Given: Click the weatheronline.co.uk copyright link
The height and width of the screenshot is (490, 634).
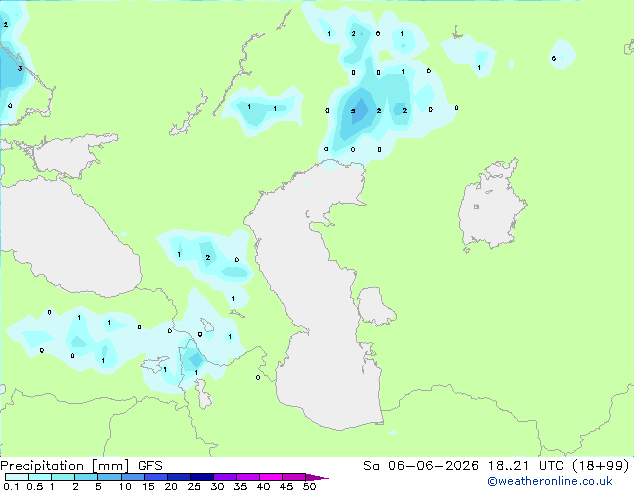Looking at the screenshot, I should [x=550, y=481].
